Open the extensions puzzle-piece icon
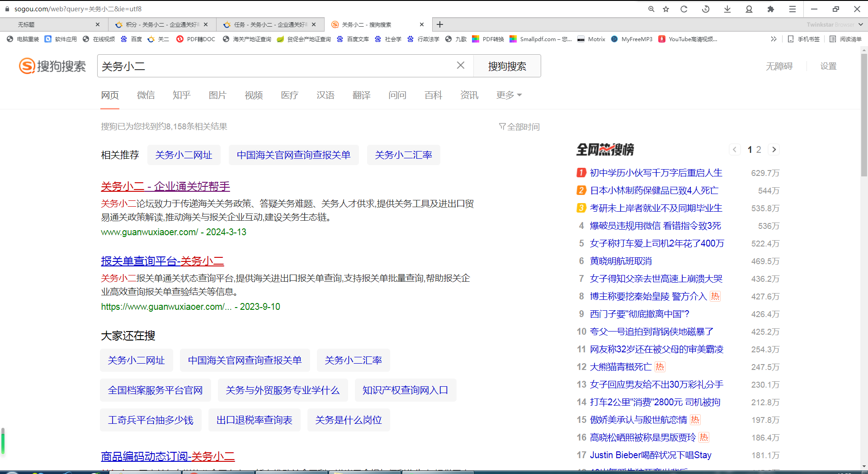This screenshot has height=474, width=868. (x=771, y=9)
